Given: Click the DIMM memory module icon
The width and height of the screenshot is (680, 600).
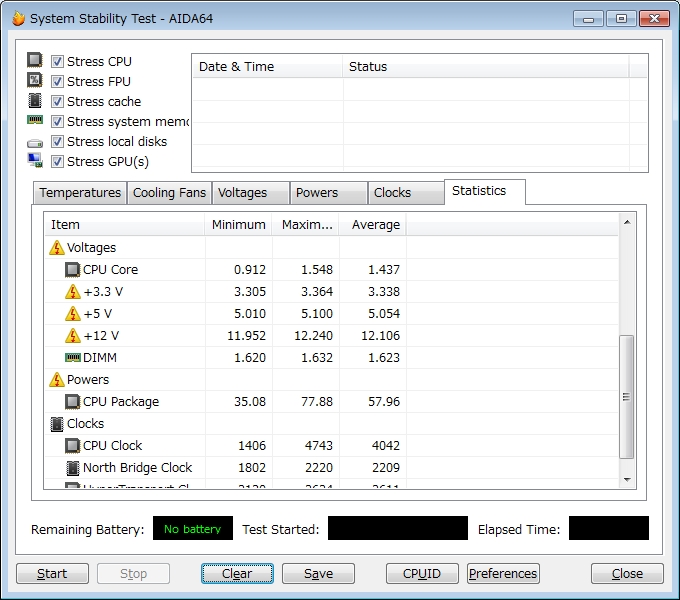Looking at the screenshot, I should point(72,358).
